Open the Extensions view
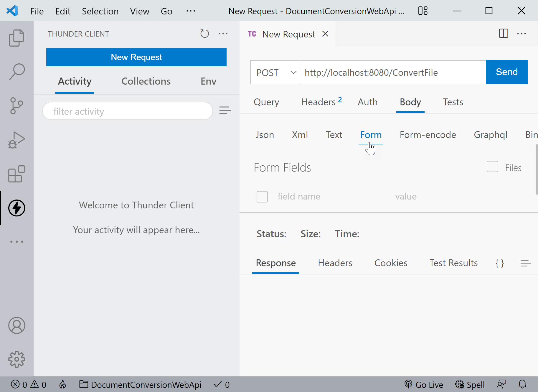This screenshot has width=538, height=392. tap(17, 174)
